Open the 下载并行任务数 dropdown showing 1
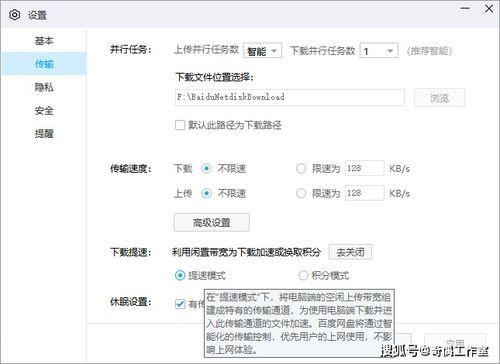500x364 pixels. [379, 51]
